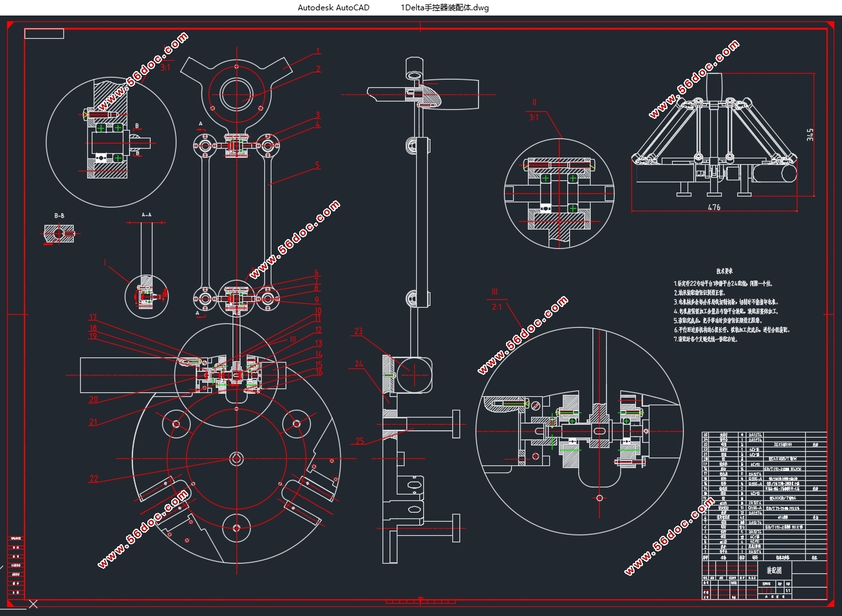Select part balloon number "13" label
This screenshot has width=842, height=616.
click(x=319, y=343)
